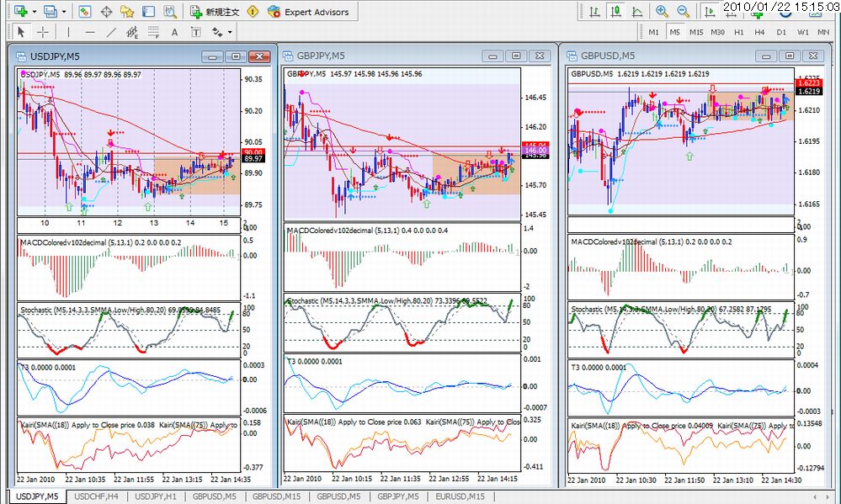The width and height of the screenshot is (841, 504).
Task: Click the USDJPY MACDColoredv102decimal indicator label
Action: pos(100,243)
